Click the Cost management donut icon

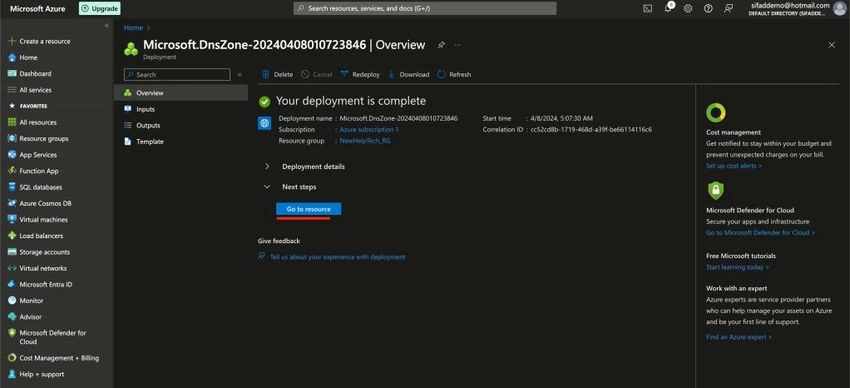716,113
